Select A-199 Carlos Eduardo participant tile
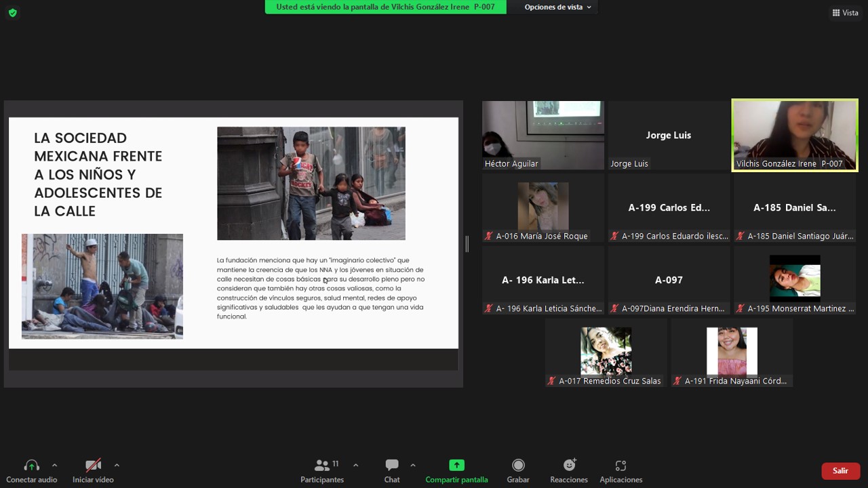Screen dimensions: 868x488 pyautogui.click(x=669, y=207)
